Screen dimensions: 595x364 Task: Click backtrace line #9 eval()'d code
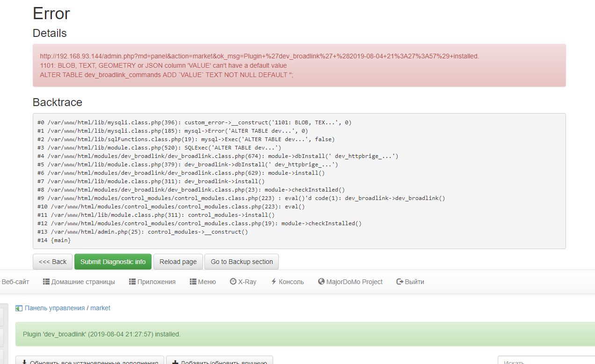pos(241,198)
